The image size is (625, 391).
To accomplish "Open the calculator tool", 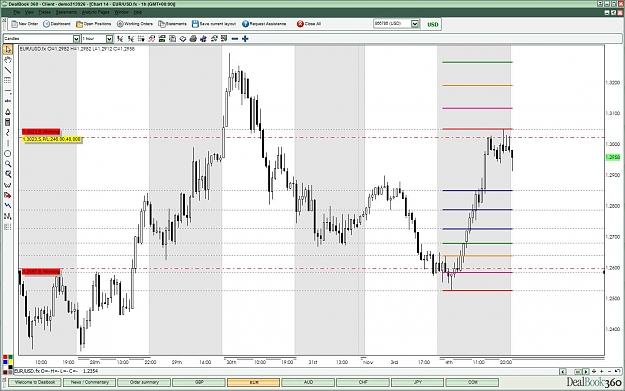I will coord(8,122).
